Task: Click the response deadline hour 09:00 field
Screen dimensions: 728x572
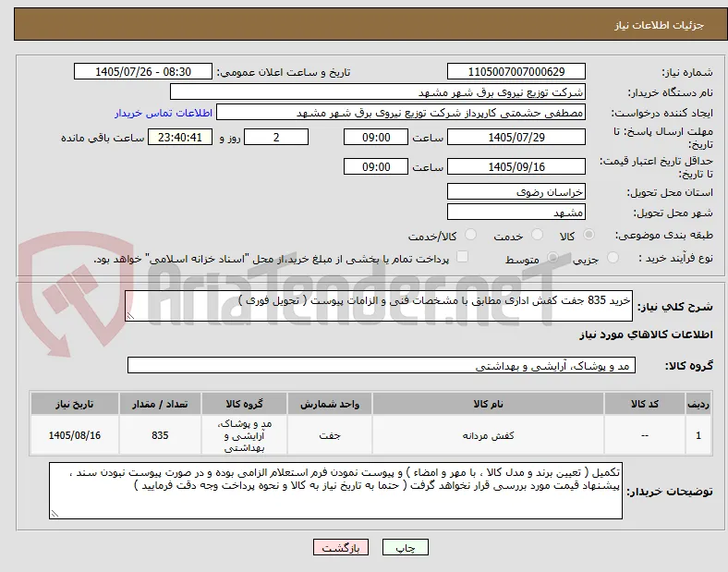Action: pos(376,138)
